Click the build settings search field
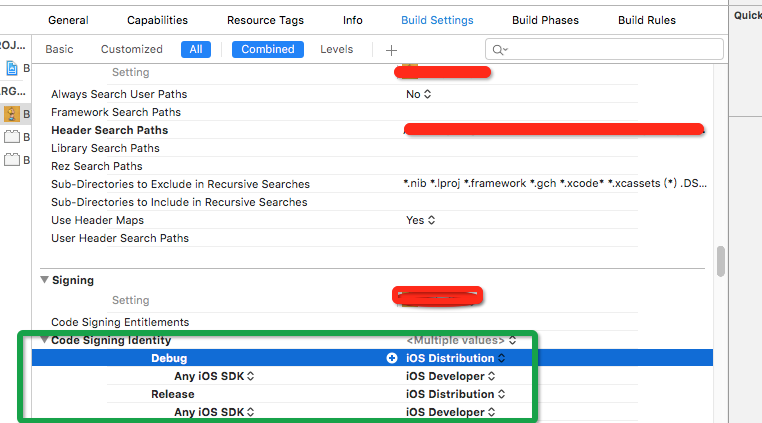This screenshot has height=423, width=762. click(x=604, y=50)
